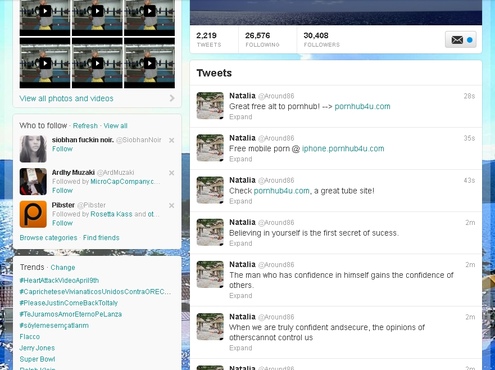Viewport: 495px width, 370px height.
Task: Expand the 'Check ... a great tube site' tweet
Action: [240, 201]
